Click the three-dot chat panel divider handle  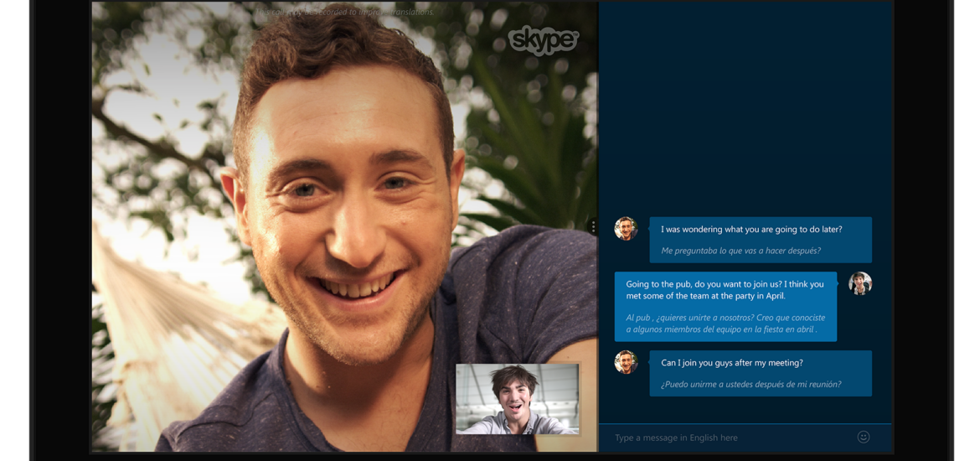(x=593, y=227)
